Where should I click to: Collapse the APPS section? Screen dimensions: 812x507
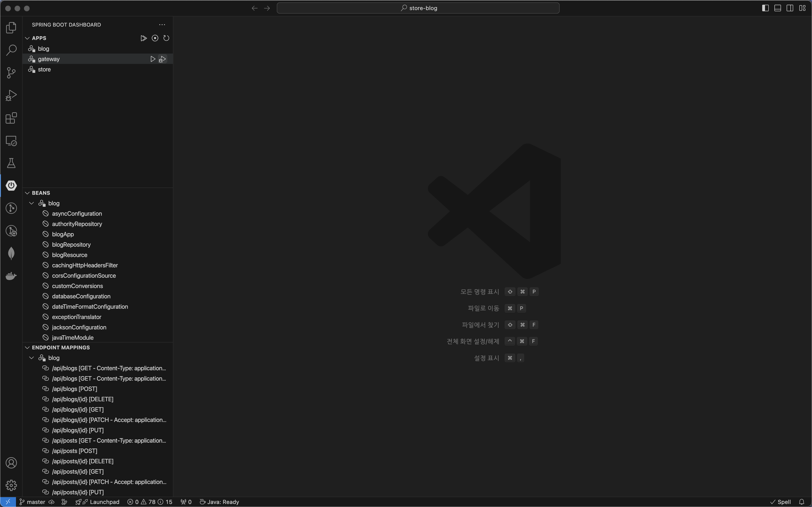click(x=27, y=38)
